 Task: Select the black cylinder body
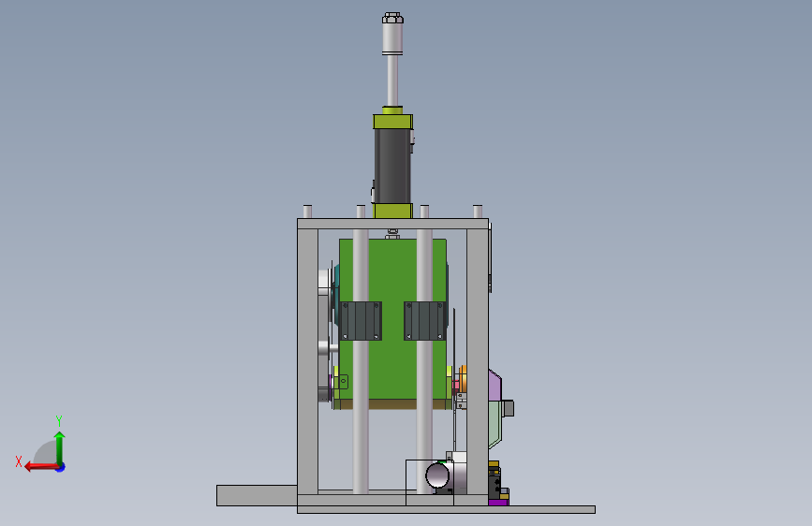point(392,166)
